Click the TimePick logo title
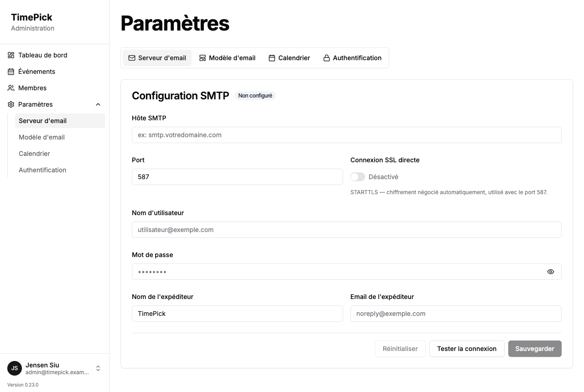The height and width of the screenshot is (392, 584). point(31,17)
